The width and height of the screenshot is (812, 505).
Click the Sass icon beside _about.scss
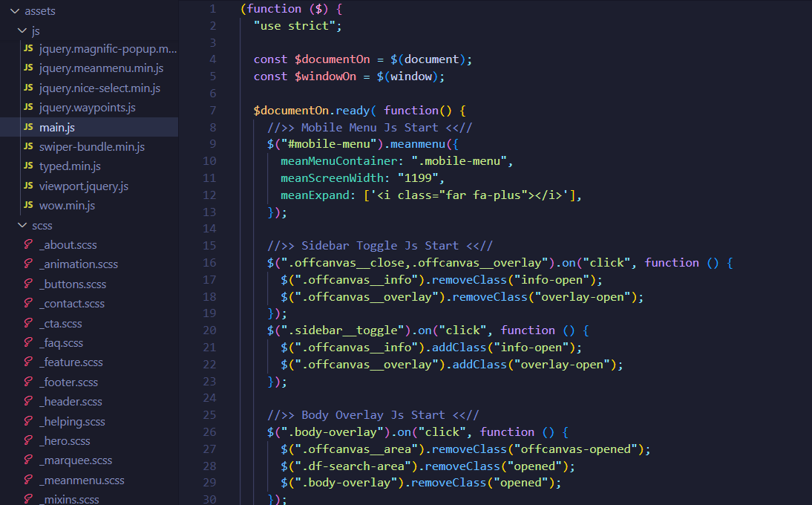pyautogui.click(x=28, y=244)
